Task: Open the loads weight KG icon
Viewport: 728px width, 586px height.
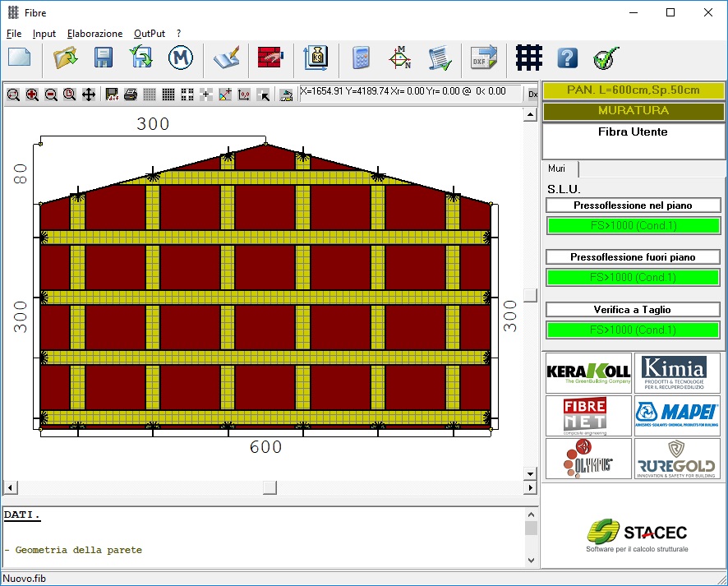Action: (x=316, y=58)
